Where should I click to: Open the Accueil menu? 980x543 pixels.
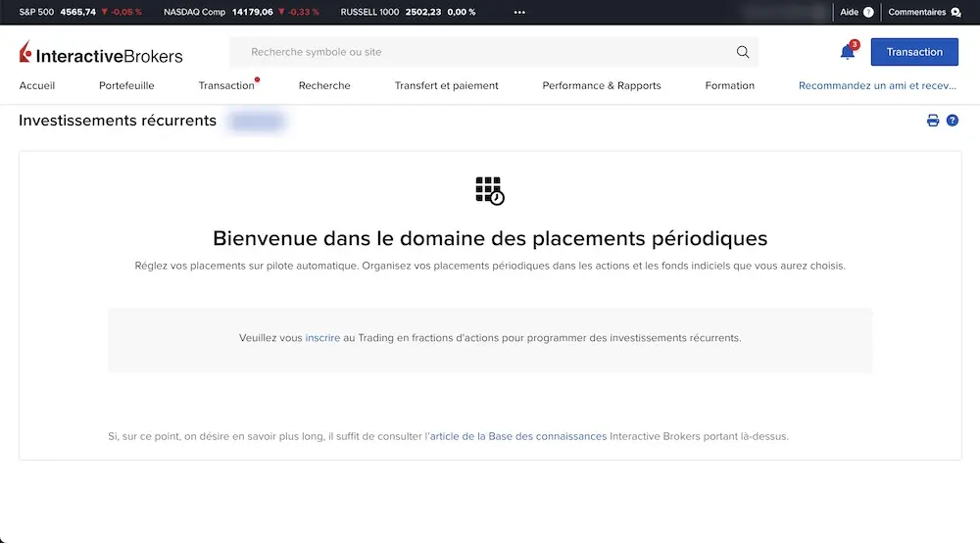pyautogui.click(x=37, y=85)
